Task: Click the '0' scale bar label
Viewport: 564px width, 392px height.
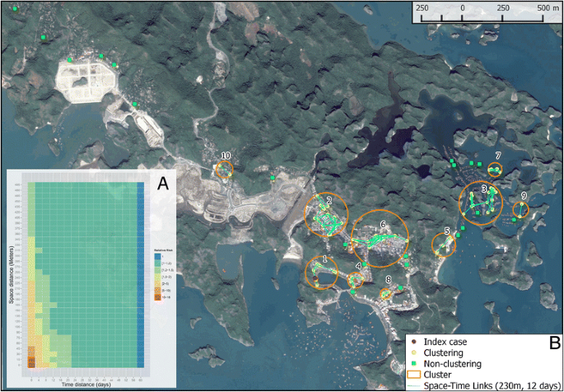Action: pos(463,8)
